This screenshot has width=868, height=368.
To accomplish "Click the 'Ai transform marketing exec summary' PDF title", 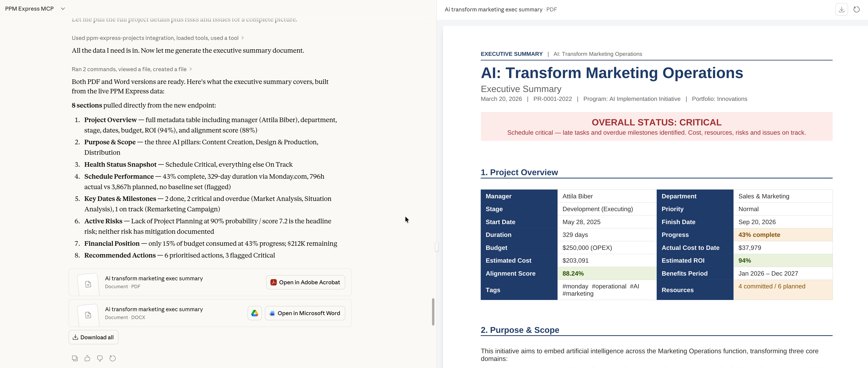I will [493, 9].
